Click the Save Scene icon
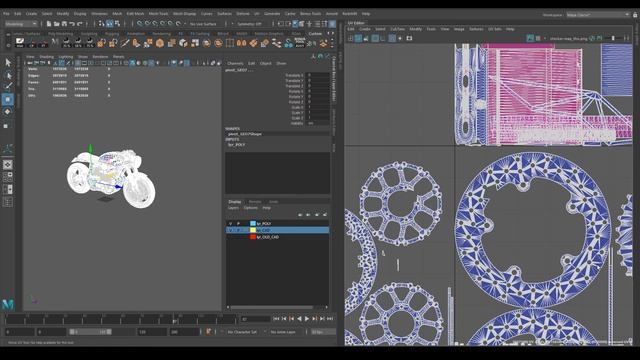Image resolution: width=640 pixels, height=360 pixels. (x=64, y=24)
